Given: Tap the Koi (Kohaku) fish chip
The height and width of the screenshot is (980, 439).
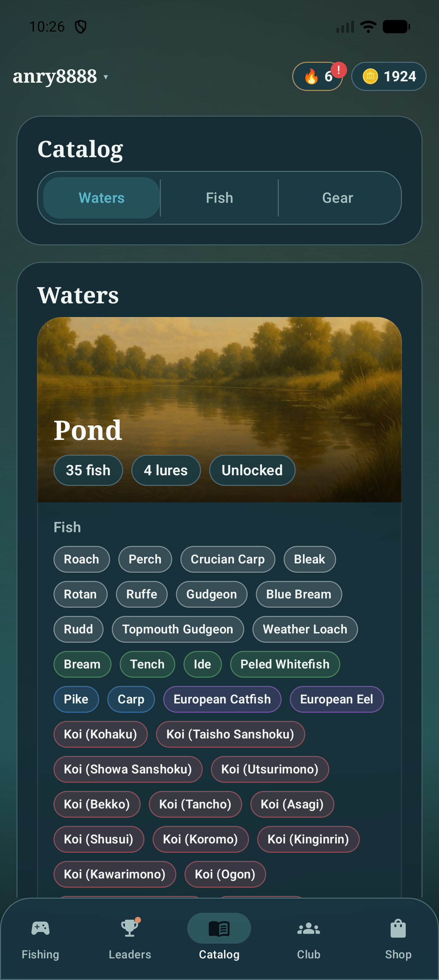Looking at the screenshot, I should (x=100, y=734).
